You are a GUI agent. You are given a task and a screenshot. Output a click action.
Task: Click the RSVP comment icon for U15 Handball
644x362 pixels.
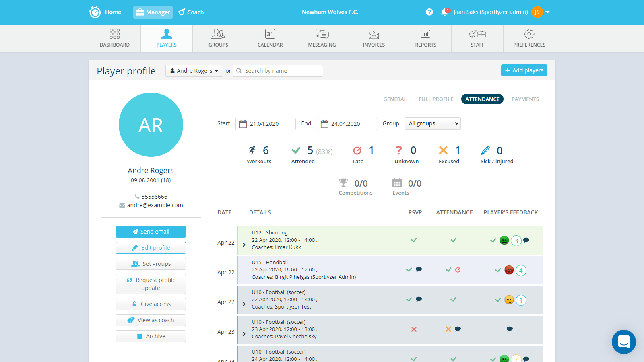pyautogui.click(x=419, y=269)
